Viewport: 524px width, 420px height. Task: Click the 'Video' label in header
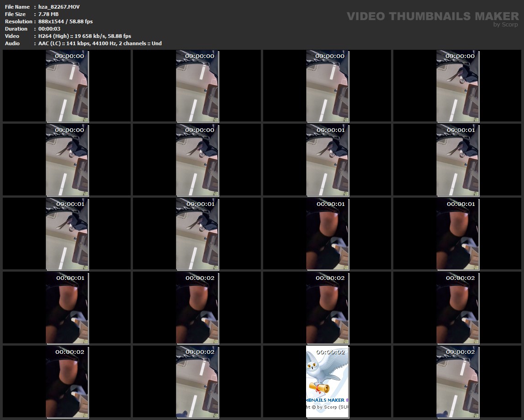(x=12, y=36)
